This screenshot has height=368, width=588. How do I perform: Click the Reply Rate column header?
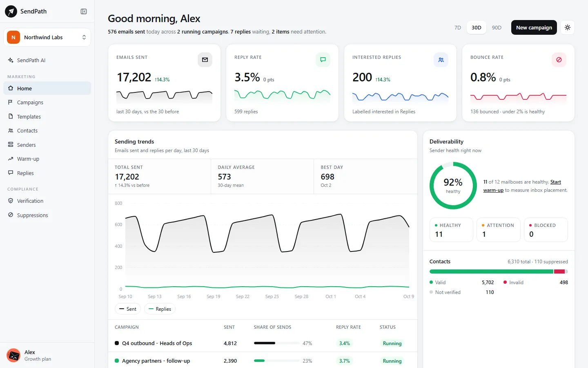[x=348, y=327]
